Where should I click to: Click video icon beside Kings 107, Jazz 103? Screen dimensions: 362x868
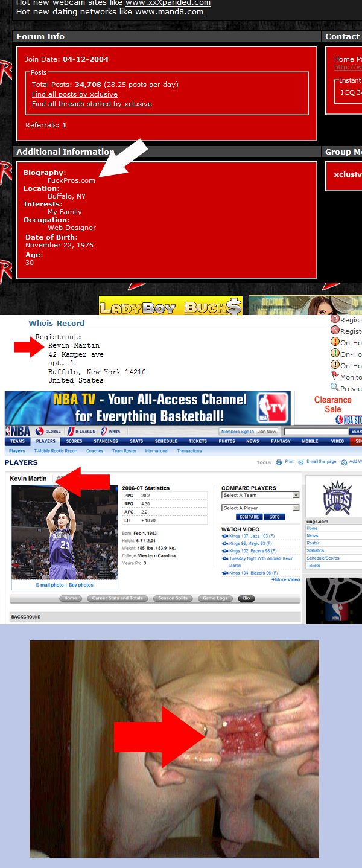pyautogui.click(x=224, y=537)
